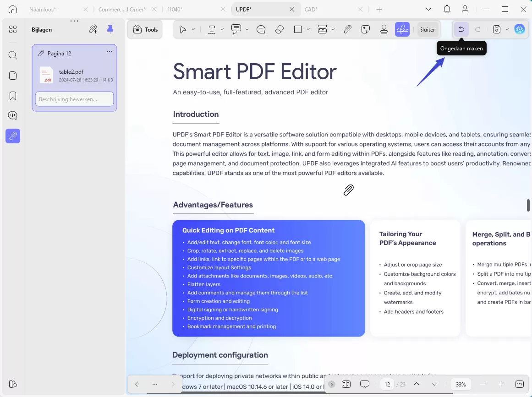532x397 pixels.
Task: Open the UPDF AI assistant icon
Action: pos(520,29)
